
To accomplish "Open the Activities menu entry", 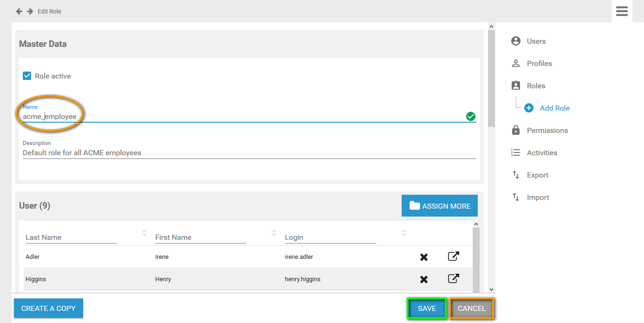I will click(x=541, y=153).
